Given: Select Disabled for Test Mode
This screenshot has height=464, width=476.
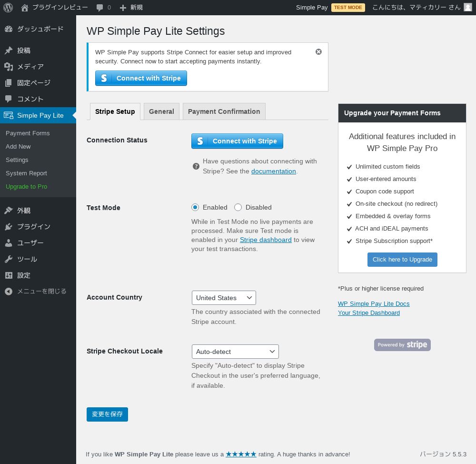Looking at the screenshot, I should [x=238, y=207].
